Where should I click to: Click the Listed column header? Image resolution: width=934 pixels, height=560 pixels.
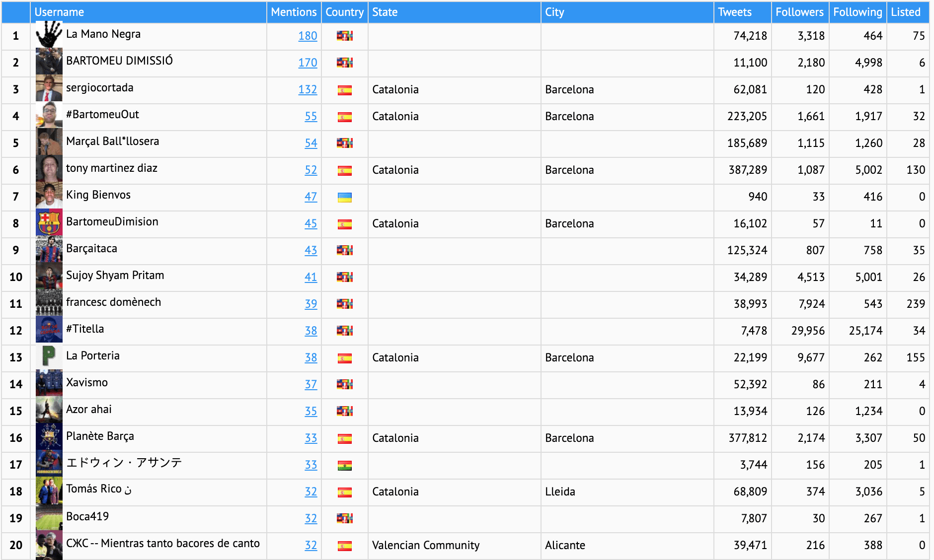coord(905,12)
